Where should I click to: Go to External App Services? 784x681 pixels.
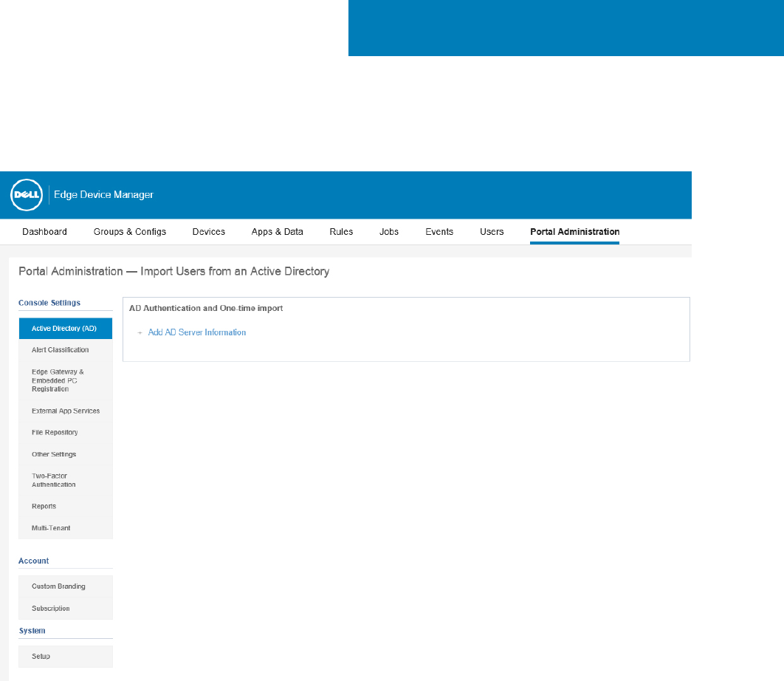tap(66, 411)
